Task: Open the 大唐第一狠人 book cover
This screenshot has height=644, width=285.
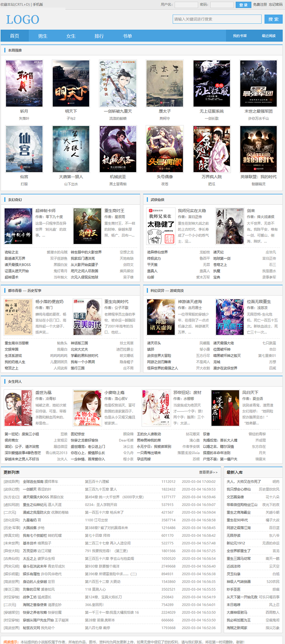Action: (71, 149)
